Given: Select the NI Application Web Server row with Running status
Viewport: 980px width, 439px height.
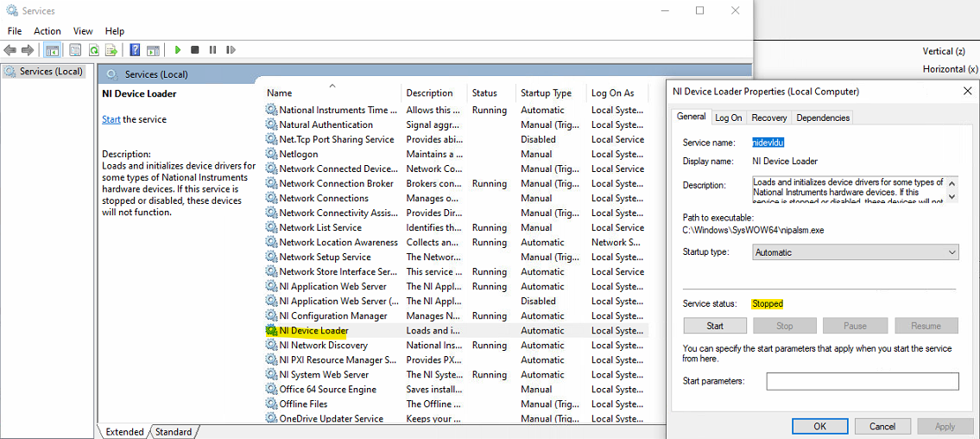Looking at the screenshot, I should 456,286.
